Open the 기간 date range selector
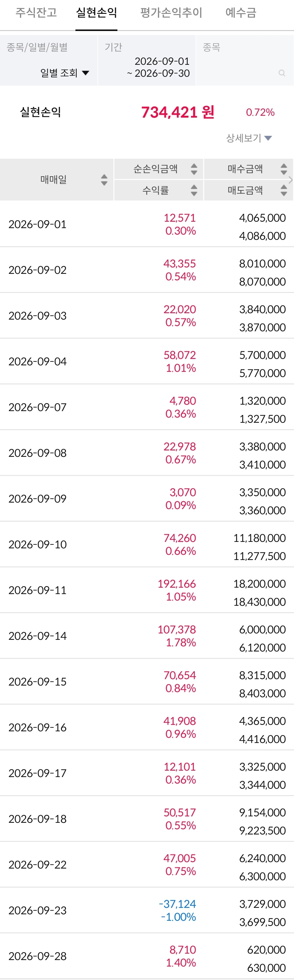Viewport: 294px width, 980px height. pyautogui.click(x=147, y=60)
